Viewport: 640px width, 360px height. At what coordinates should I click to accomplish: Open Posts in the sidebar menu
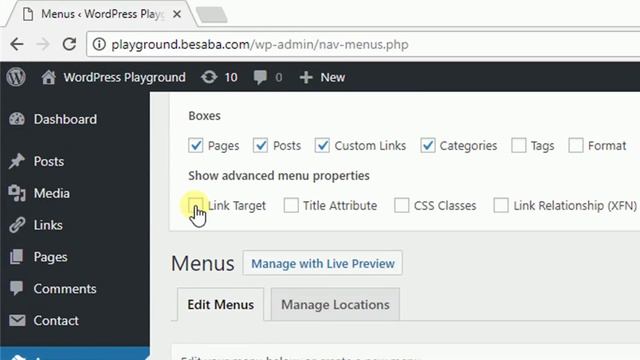[x=49, y=161]
